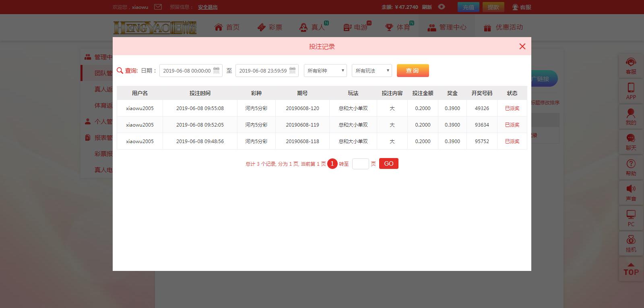Viewport: 644px width, 308px height.
Task: Click the 安全退出 logout link
Action: pyautogui.click(x=208, y=7)
